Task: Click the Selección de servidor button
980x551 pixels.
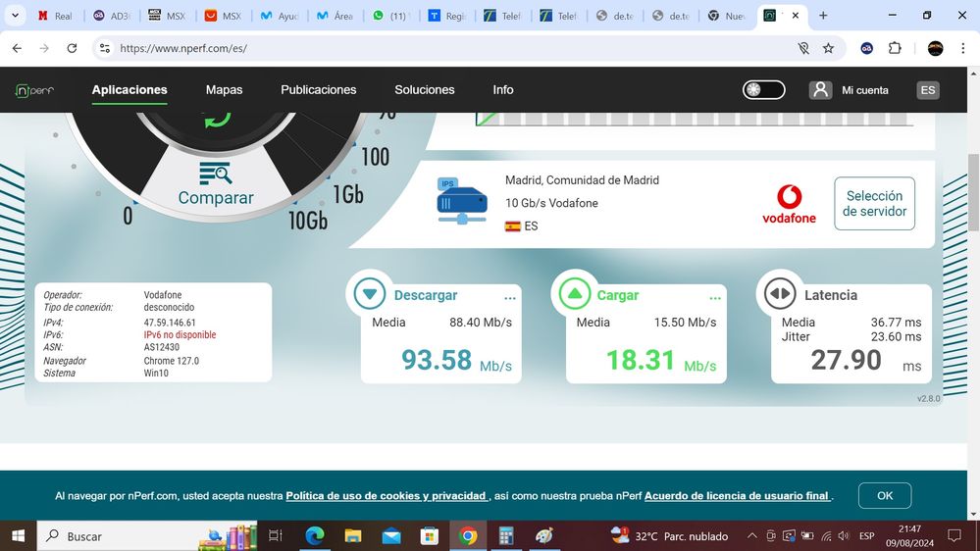Action: pos(874,204)
